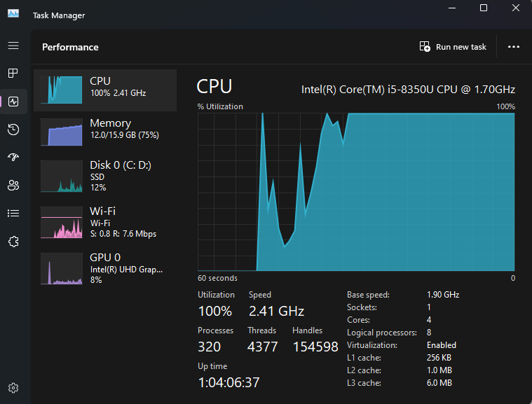Click Run new task button label
This screenshot has width=532, height=404.
[461, 47]
